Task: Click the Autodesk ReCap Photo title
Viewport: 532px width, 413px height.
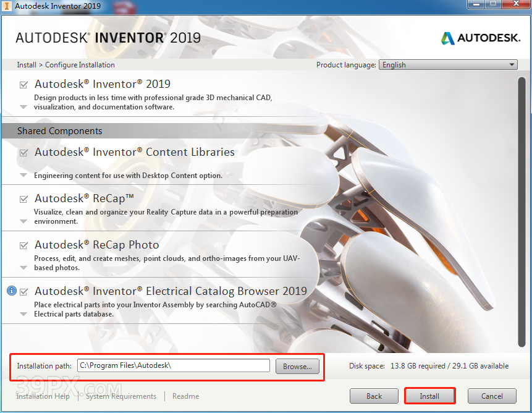Action: pos(96,245)
